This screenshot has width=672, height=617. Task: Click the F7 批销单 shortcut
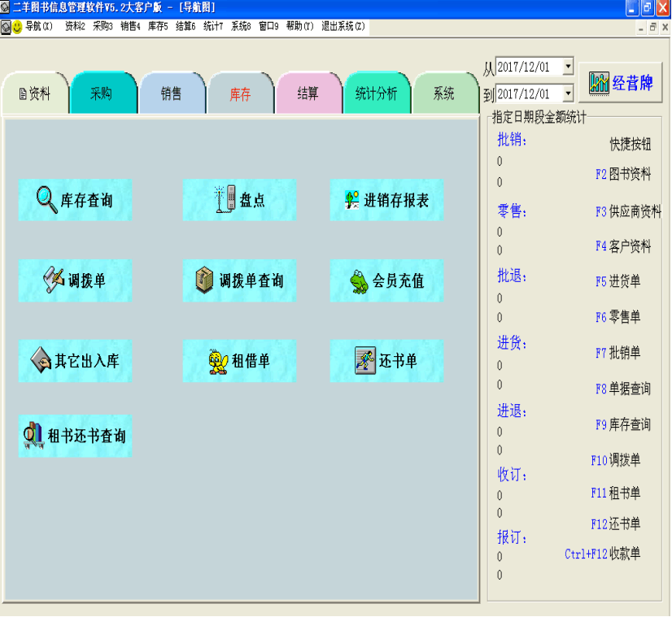[618, 352]
